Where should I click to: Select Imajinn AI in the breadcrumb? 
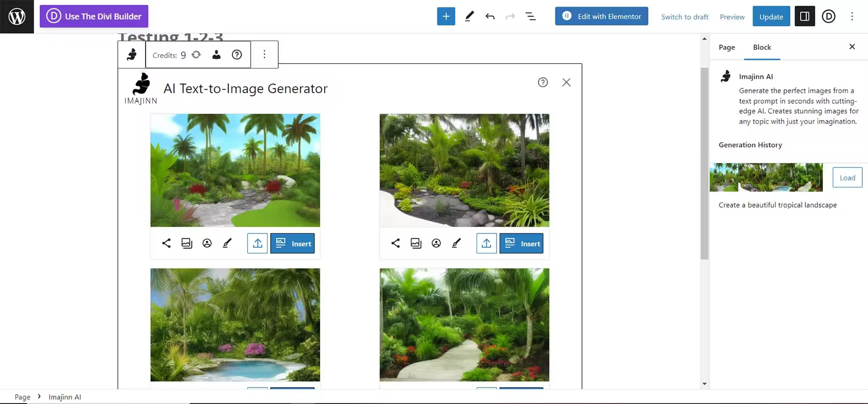click(65, 397)
